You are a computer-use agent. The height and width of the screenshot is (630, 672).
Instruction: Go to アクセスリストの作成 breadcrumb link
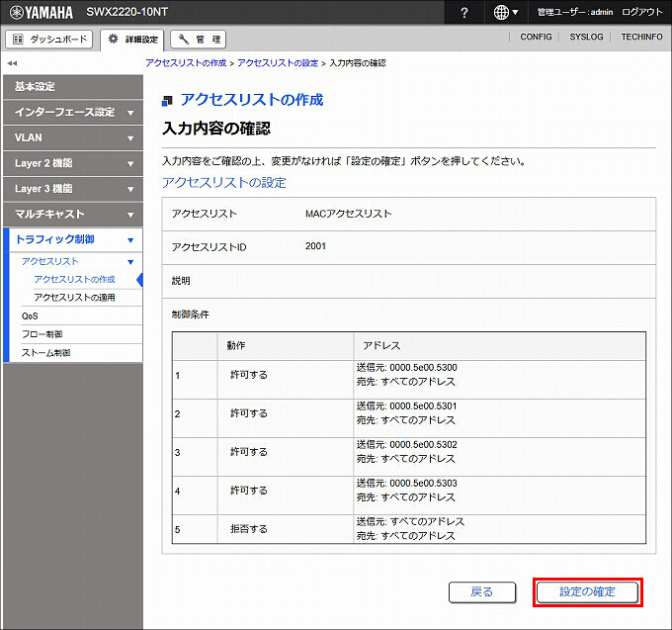click(186, 63)
